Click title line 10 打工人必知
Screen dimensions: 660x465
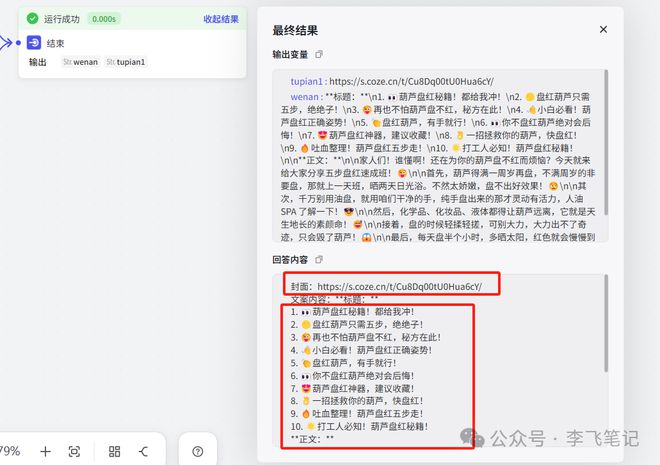pos(359,426)
